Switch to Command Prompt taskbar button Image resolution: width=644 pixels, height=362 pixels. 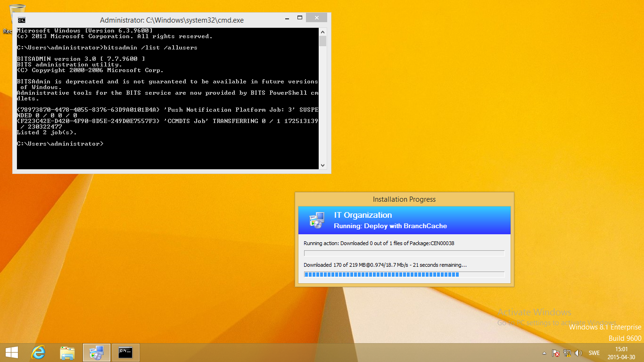click(125, 353)
